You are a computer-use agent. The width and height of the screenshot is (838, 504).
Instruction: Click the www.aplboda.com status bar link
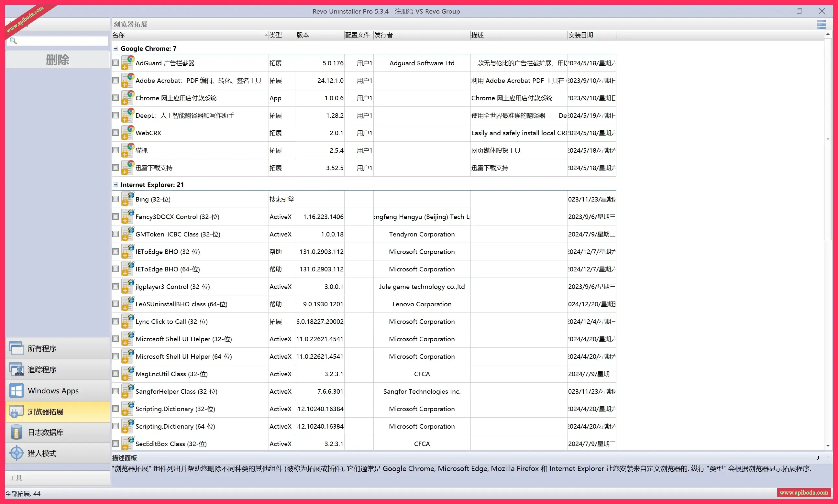pyautogui.click(x=804, y=493)
